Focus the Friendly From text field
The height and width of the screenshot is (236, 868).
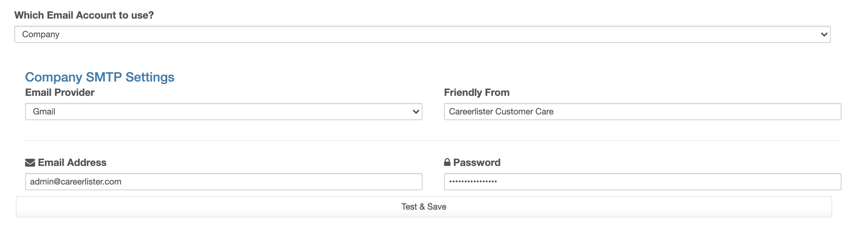point(642,112)
